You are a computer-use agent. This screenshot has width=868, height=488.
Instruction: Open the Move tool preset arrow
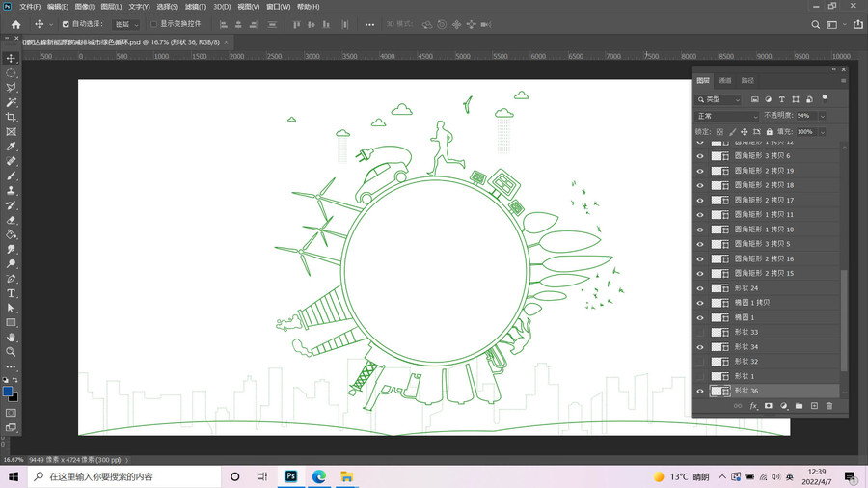tap(51, 25)
